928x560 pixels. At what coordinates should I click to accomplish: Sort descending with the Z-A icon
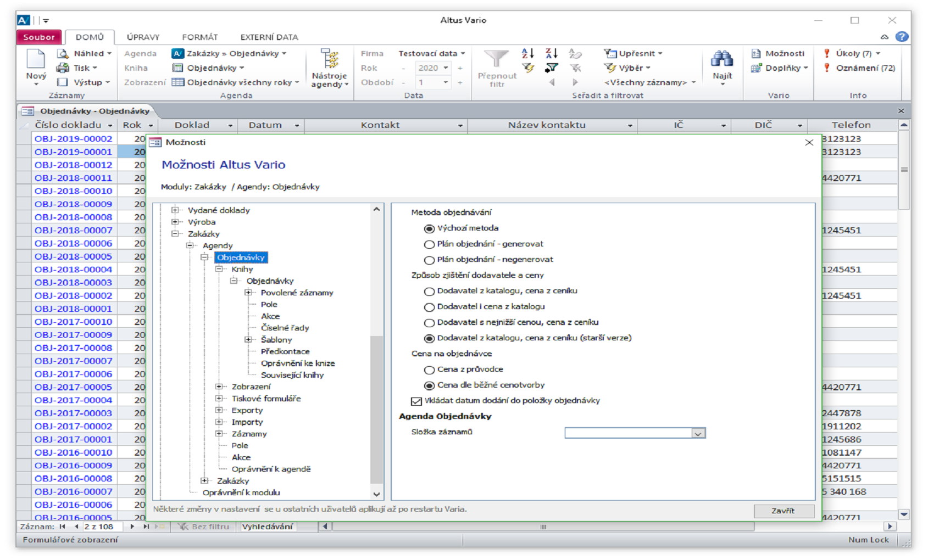pyautogui.click(x=552, y=53)
